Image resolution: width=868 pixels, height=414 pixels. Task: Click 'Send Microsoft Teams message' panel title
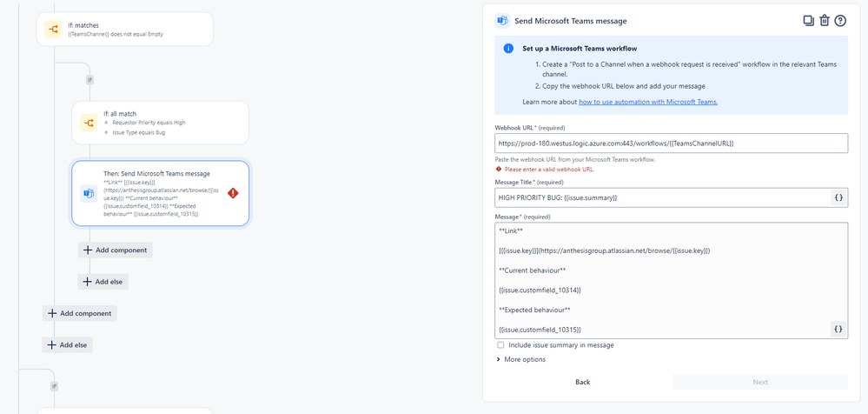pyautogui.click(x=571, y=21)
